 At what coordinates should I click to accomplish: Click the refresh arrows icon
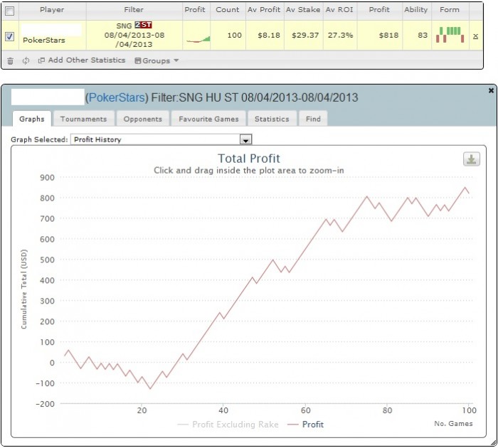pos(26,60)
